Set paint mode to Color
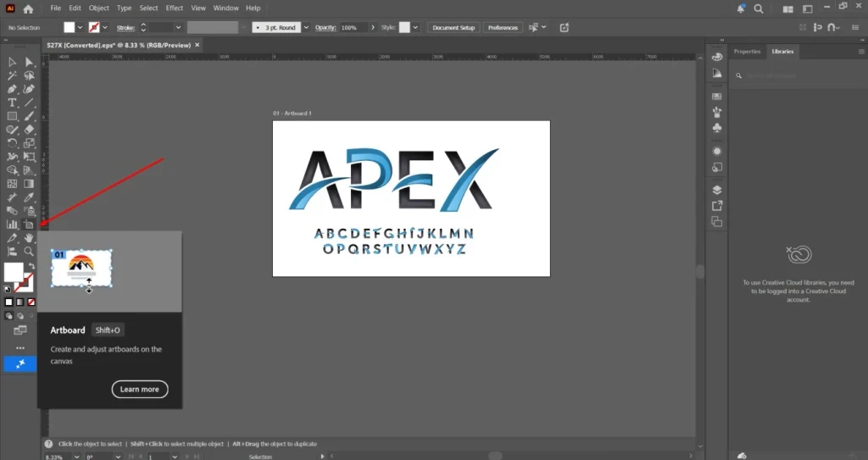Viewport: 868px width, 460px height. tap(8, 302)
